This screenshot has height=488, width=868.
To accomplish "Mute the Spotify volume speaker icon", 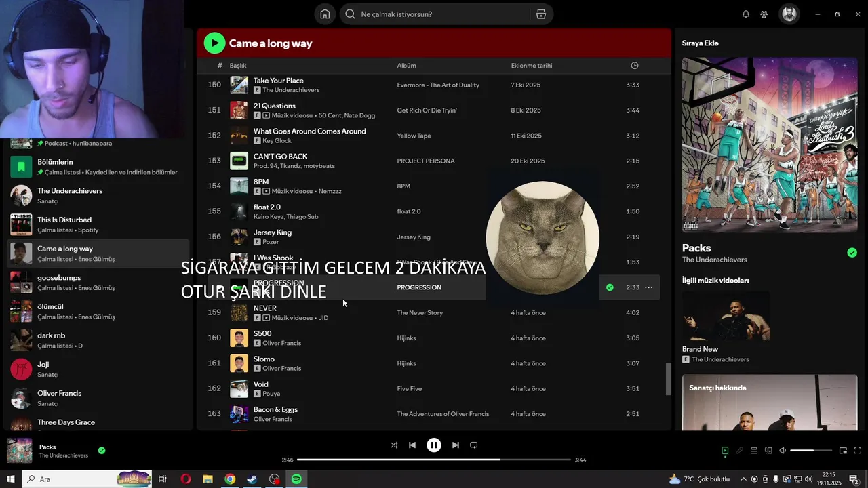I will coord(783,451).
